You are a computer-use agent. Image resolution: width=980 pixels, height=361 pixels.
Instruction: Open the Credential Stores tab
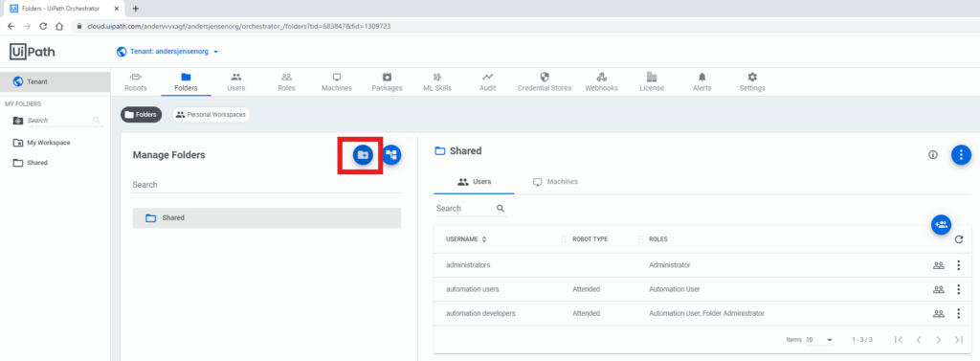click(x=545, y=82)
